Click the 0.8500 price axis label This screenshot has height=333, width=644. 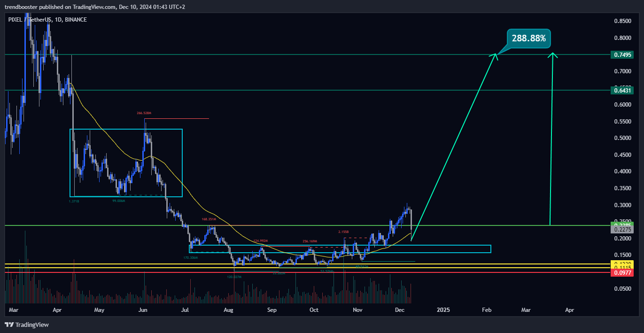(622, 21)
